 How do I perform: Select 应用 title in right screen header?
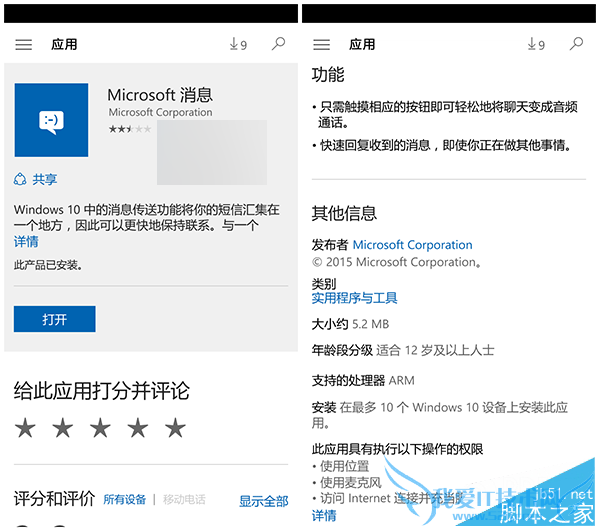pyautogui.click(x=362, y=44)
